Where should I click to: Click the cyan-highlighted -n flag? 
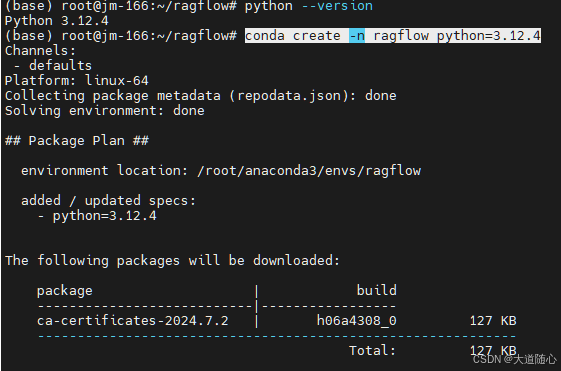coord(357,35)
